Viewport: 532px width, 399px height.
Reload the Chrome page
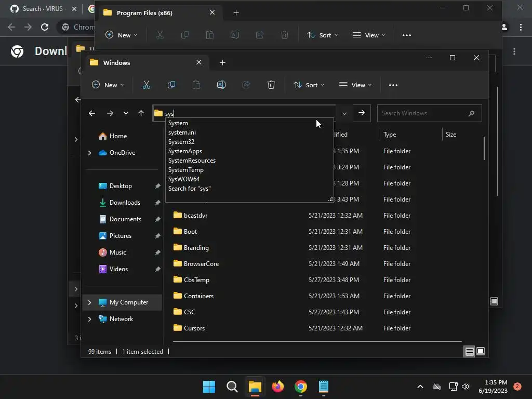[45, 27]
